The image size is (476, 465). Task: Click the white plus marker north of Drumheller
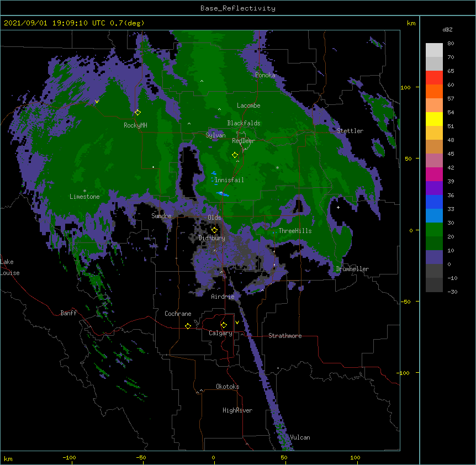pos(338,207)
